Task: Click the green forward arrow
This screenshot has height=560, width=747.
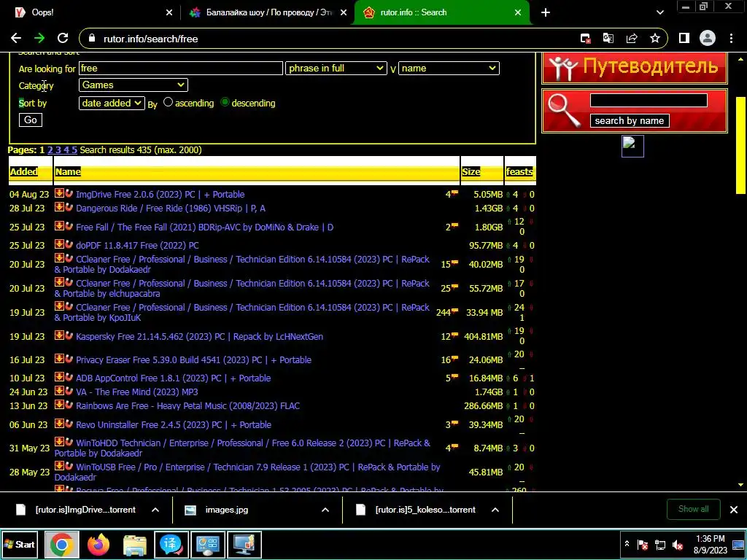Action: coord(39,39)
